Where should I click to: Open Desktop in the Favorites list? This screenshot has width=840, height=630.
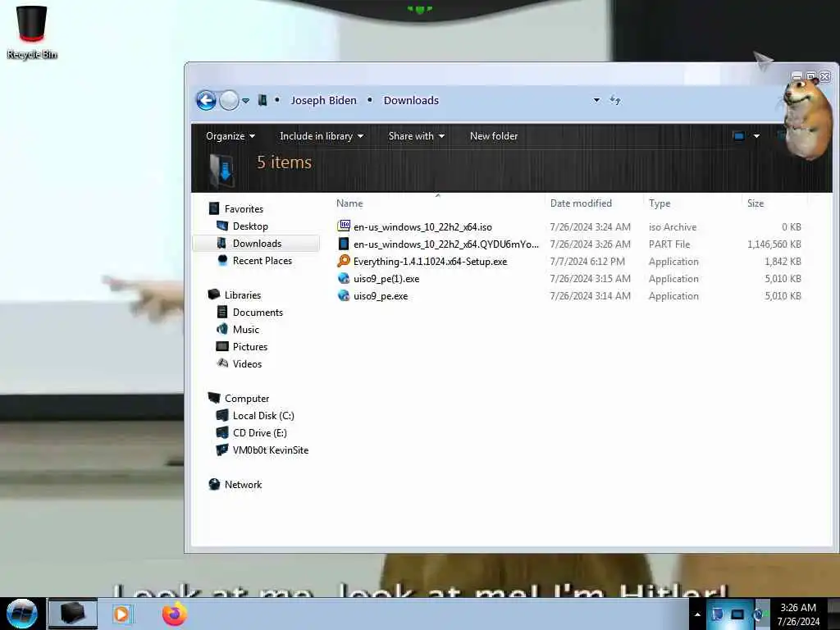[x=250, y=226]
